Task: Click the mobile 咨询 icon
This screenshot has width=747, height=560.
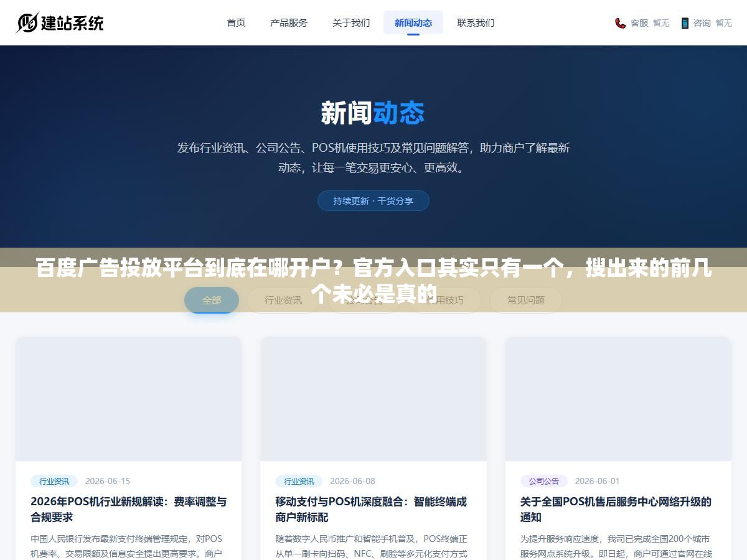Action: [685, 23]
